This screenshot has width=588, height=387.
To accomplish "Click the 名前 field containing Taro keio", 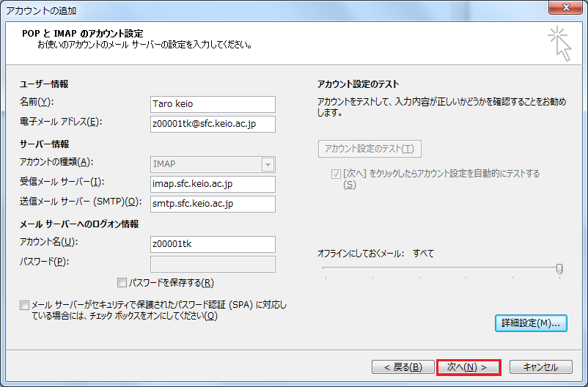I will 212,104.
